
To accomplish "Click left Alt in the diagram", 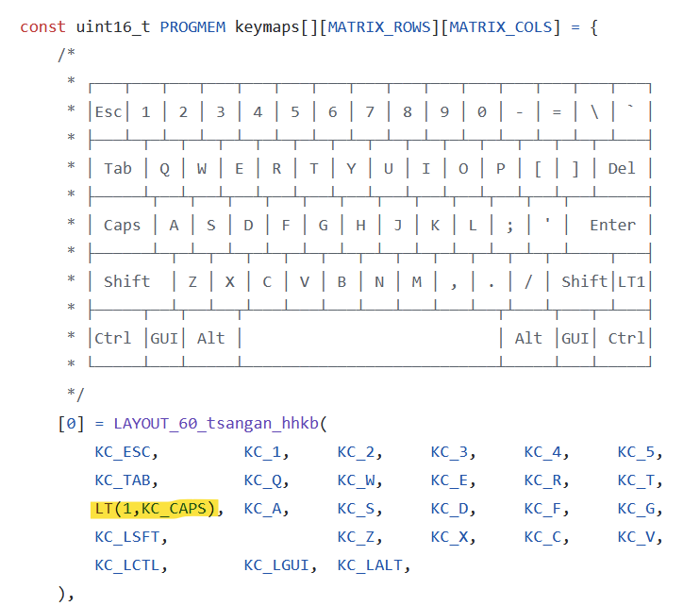I will click(x=211, y=339).
